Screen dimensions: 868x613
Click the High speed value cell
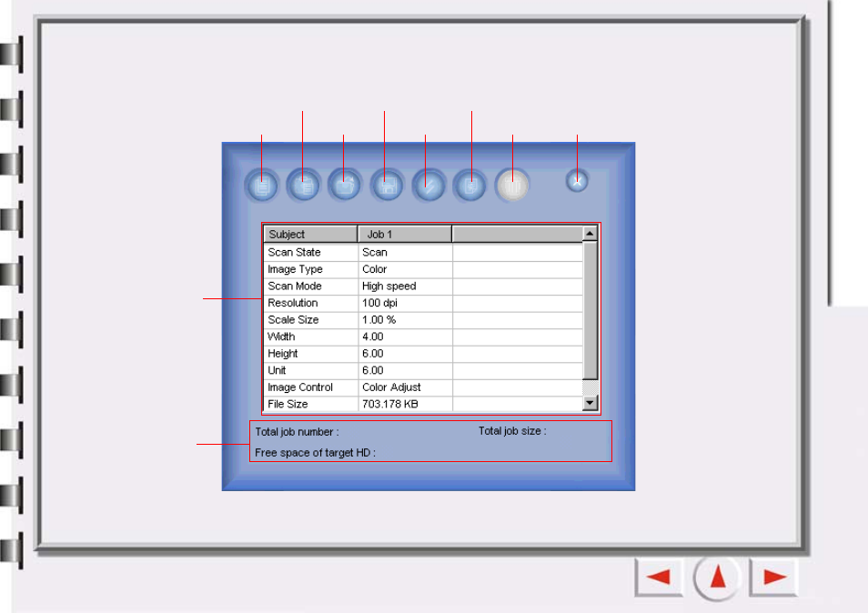point(405,286)
